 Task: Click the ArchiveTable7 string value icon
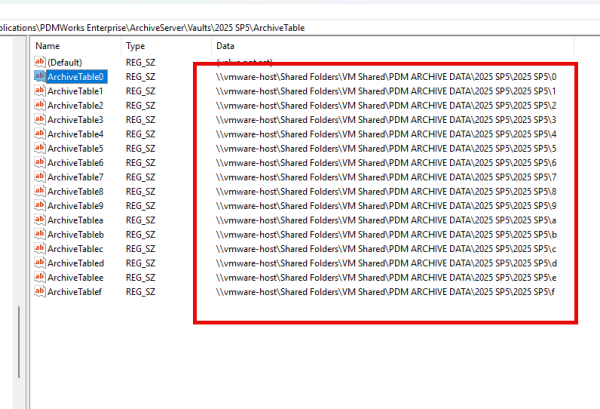(x=40, y=177)
